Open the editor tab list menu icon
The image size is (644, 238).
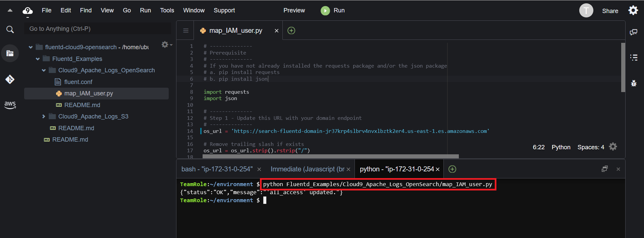186,31
